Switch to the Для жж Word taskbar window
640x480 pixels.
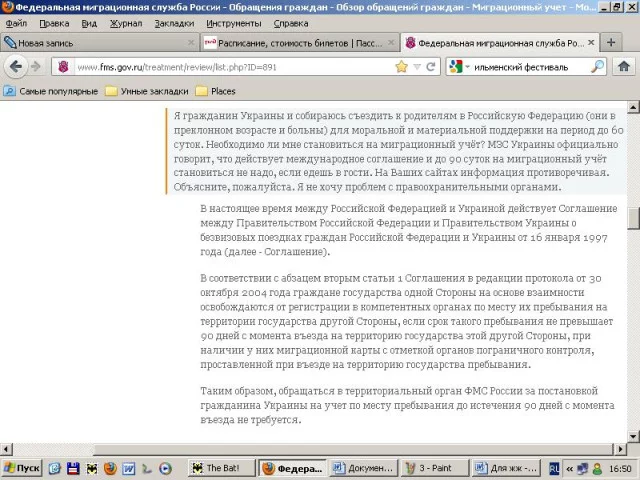click(505, 468)
